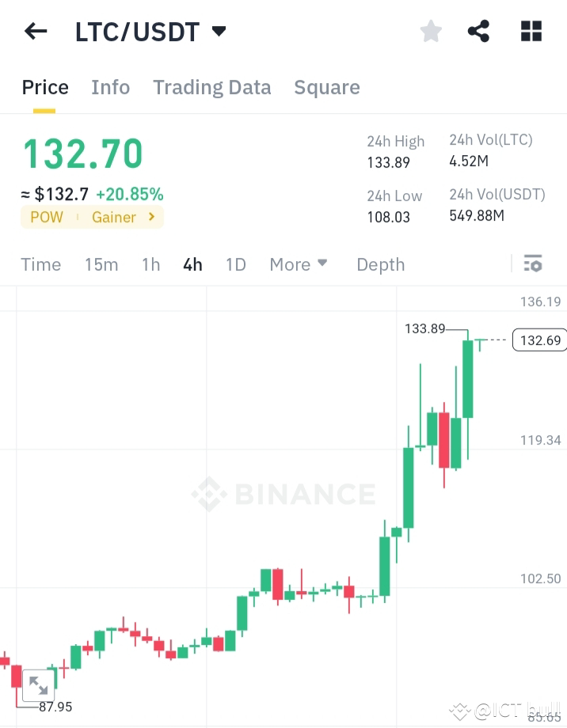Select the 1h timeframe option

(150, 264)
